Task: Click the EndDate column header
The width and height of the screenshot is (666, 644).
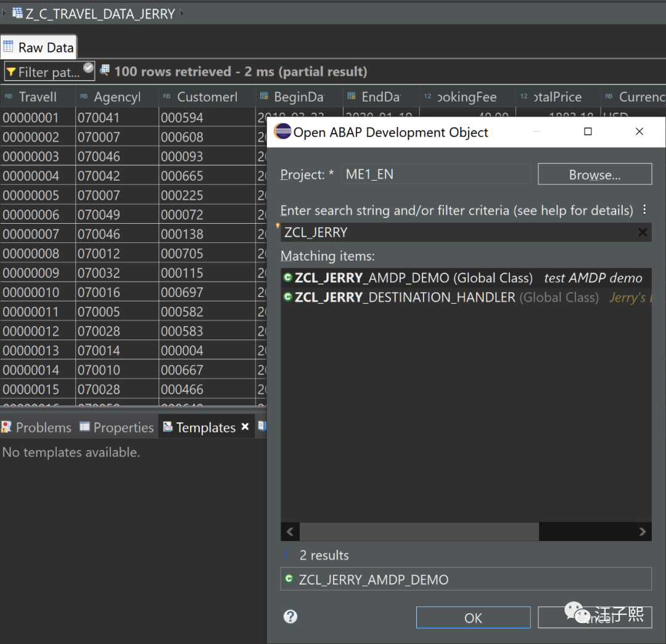Action: (381, 96)
